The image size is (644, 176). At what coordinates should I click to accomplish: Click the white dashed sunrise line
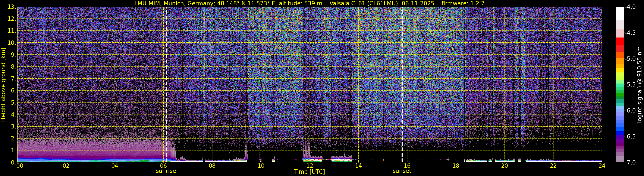(166, 84)
